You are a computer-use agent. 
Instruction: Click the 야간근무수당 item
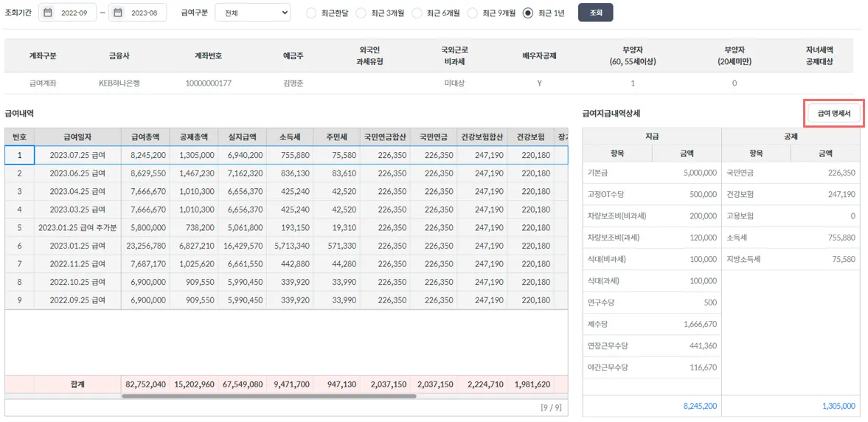[609, 367]
